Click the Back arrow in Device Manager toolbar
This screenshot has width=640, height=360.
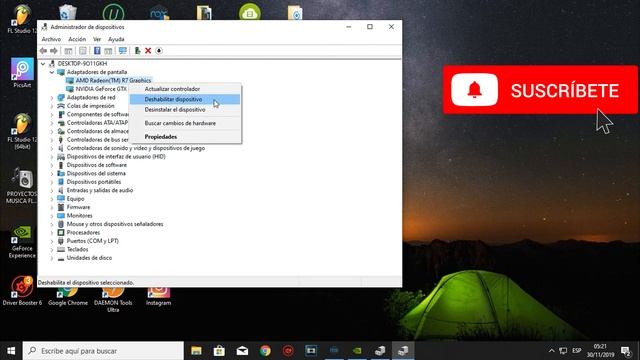(43, 51)
